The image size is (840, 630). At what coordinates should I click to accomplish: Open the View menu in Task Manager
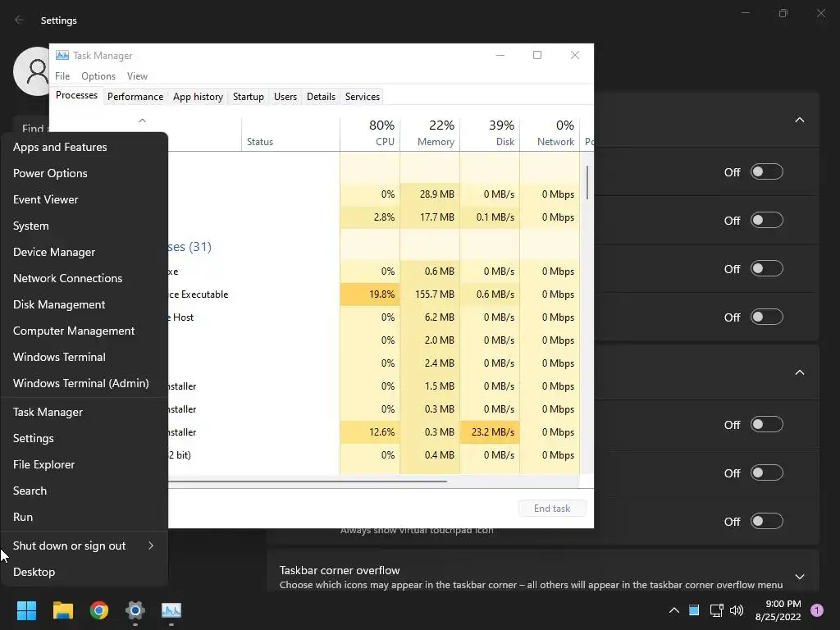pyautogui.click(x=137, y=76)
